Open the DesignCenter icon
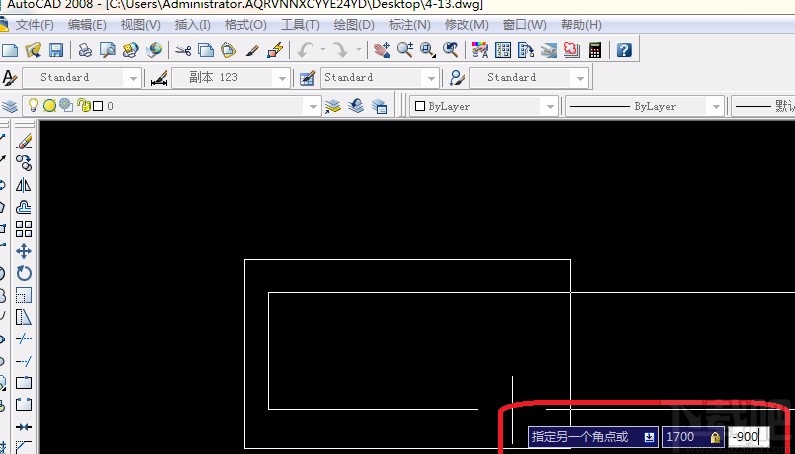 click(x=503, y=50)
